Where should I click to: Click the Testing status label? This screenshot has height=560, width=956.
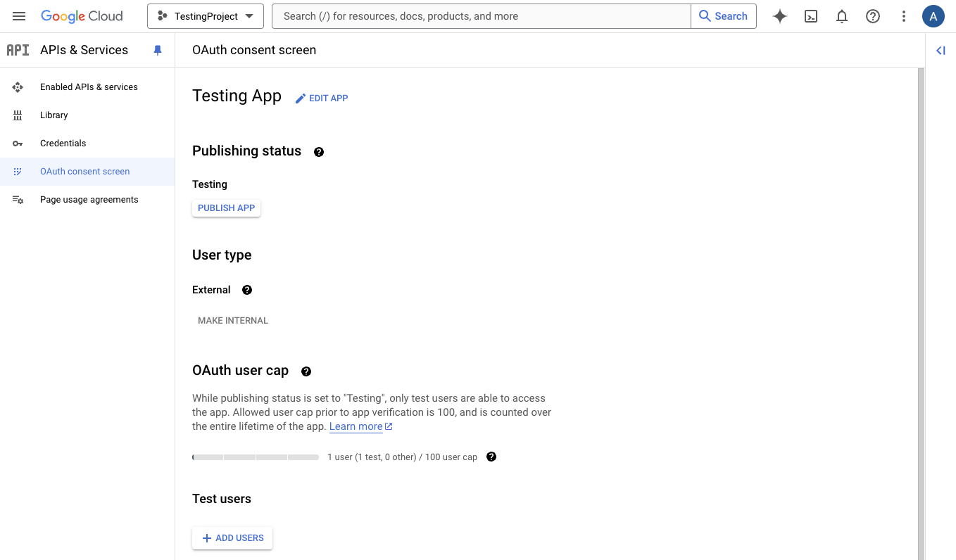tap(210, 184)
